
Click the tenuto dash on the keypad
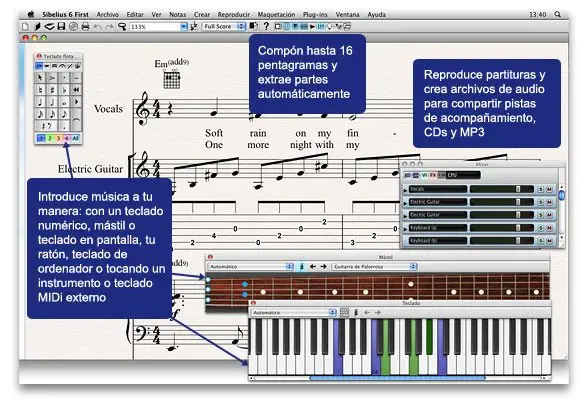point(76,78)
